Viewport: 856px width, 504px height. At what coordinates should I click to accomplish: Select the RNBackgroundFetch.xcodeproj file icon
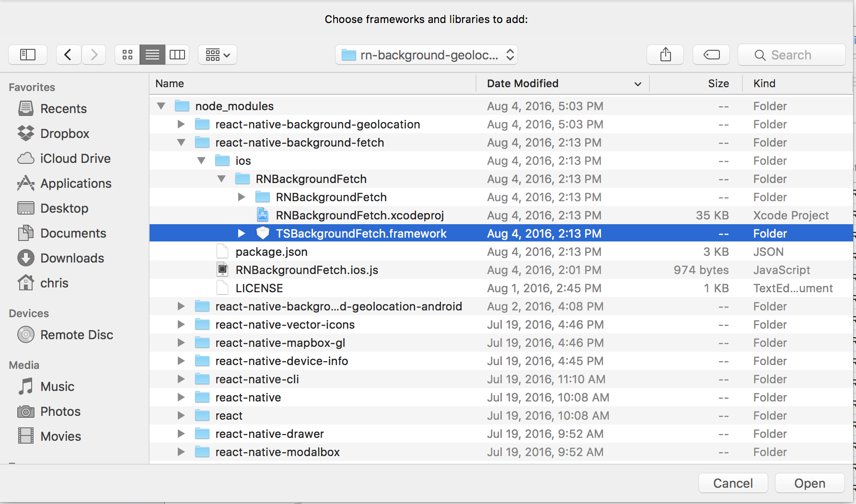[263, 215]
